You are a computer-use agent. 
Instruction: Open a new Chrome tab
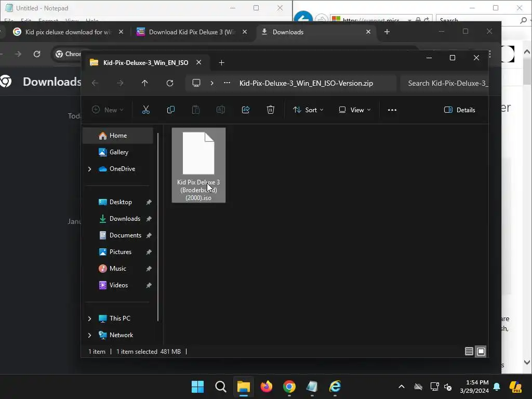[x=387, y=32]
